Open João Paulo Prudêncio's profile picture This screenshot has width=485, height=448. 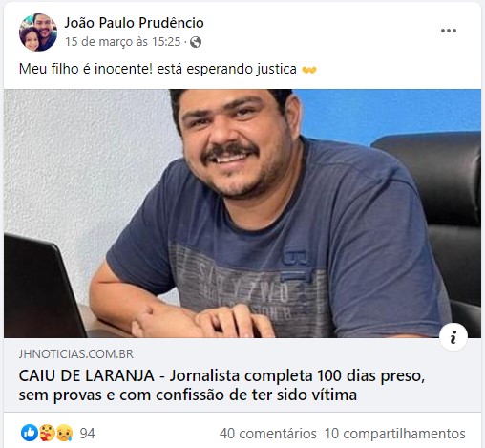[38, 32]
